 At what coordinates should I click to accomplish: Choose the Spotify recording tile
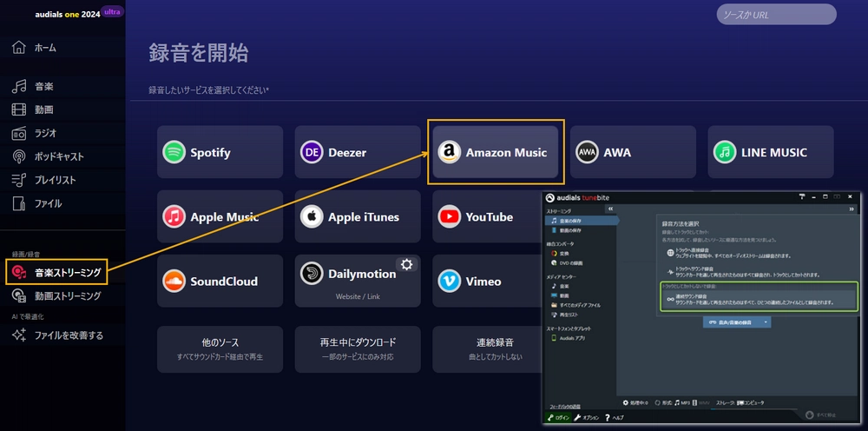[x=220, y=152]
